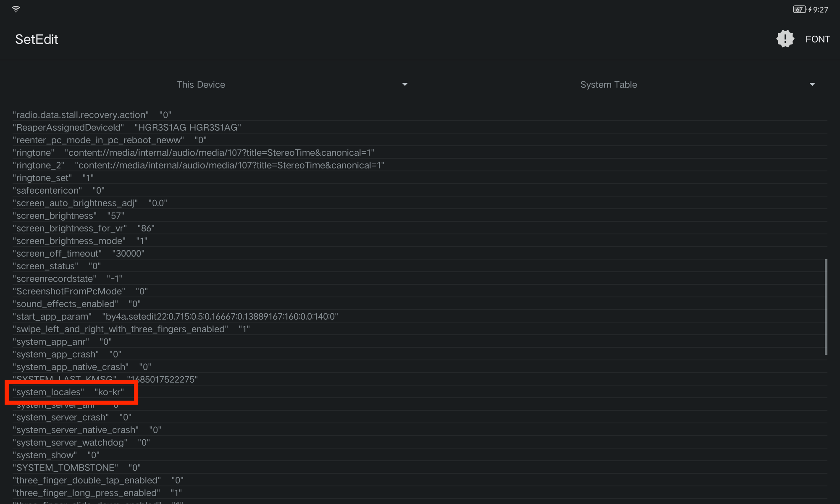Open three_finger_long_press_enabled setting
This screenshot has width=840, height=504.
(97, 493)
